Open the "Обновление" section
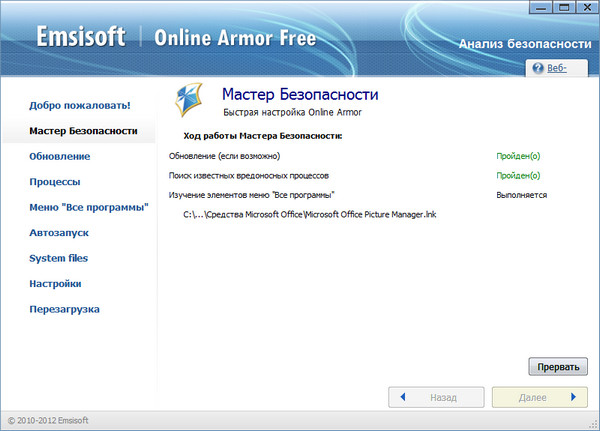The width and height of the screenshot is (600, 431). coord(60,156)
